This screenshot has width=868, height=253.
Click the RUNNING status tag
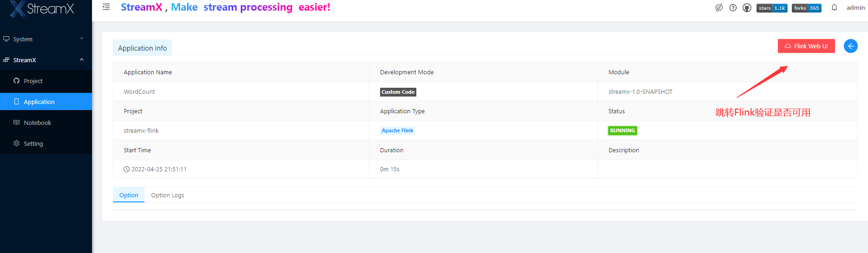click(623, 130)
